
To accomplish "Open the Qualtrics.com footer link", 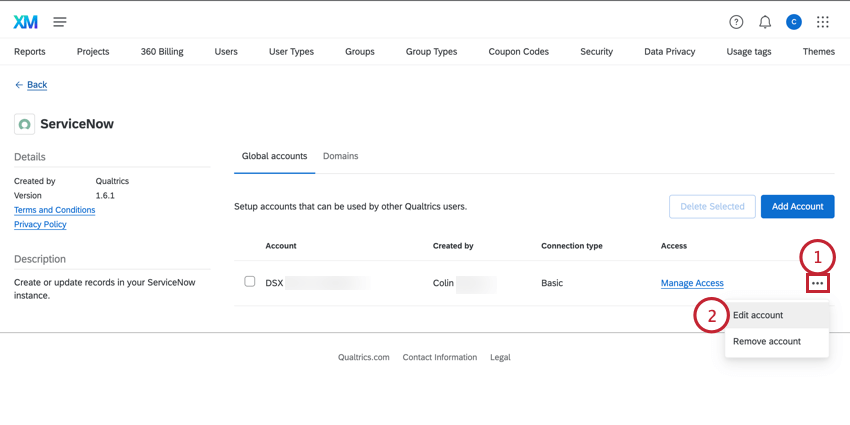I will (364, 357).
